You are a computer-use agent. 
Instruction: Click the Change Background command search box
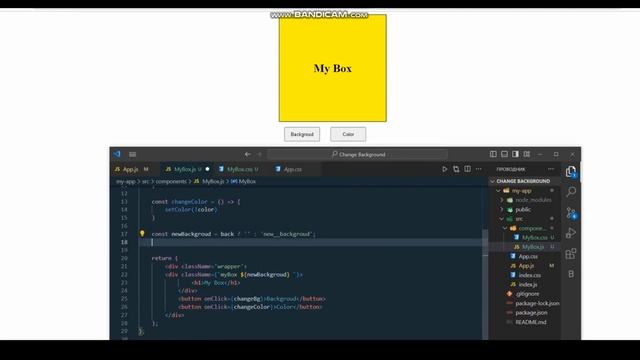[358, 154]
